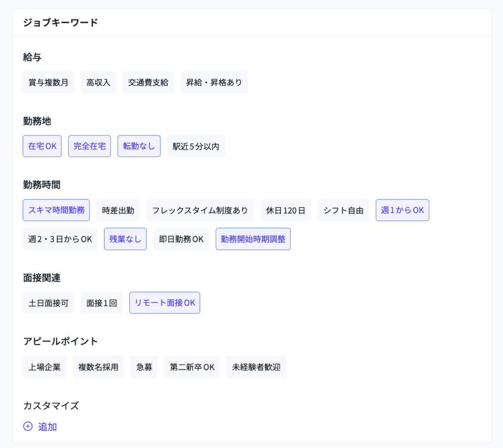The width and height of the screenshot is (503, 448).
Task: Toggle off リモート面接OK tag
Action: click(165, 303)
